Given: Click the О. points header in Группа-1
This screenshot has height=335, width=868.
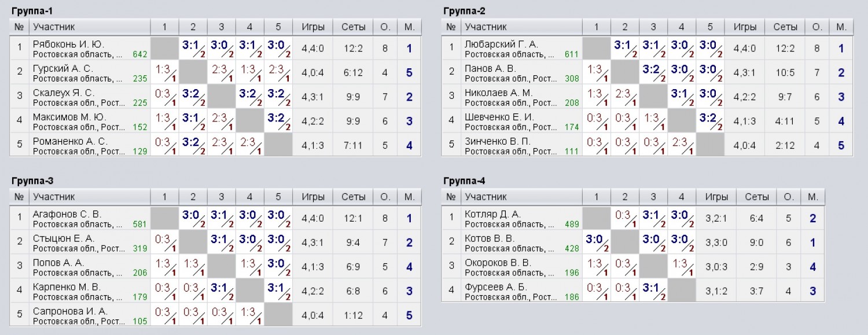Looking at the screenshot, I should pyautogui.click(x=385, y=27).
